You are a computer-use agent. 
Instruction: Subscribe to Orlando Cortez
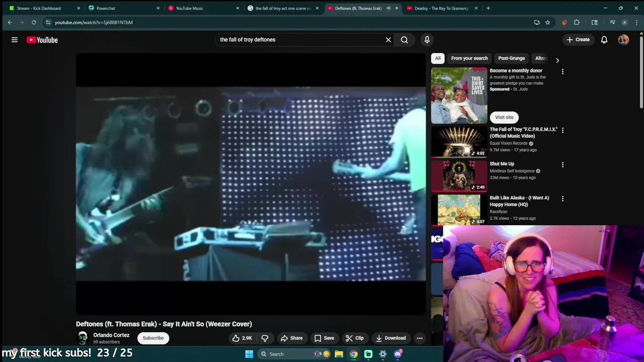(153, 338)
